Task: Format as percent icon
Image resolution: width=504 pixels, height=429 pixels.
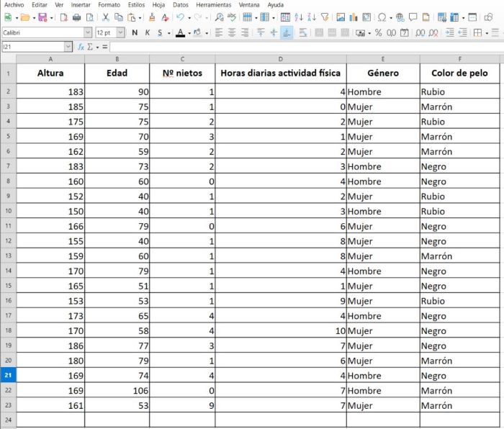Action: (378, 32)
